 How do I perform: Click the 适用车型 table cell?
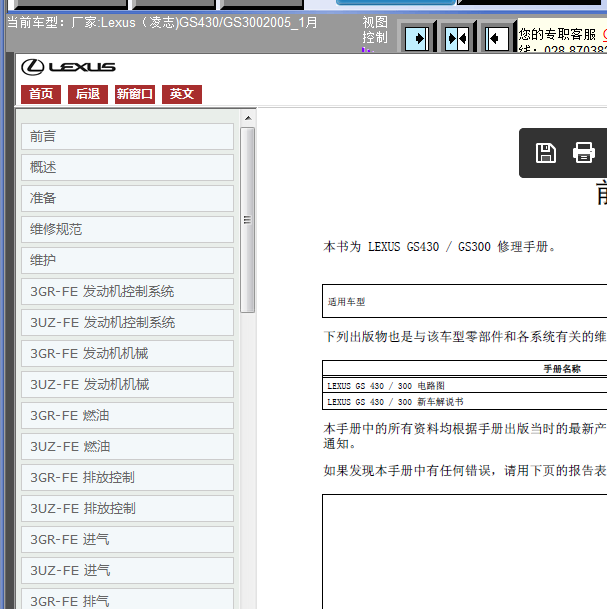465,301
